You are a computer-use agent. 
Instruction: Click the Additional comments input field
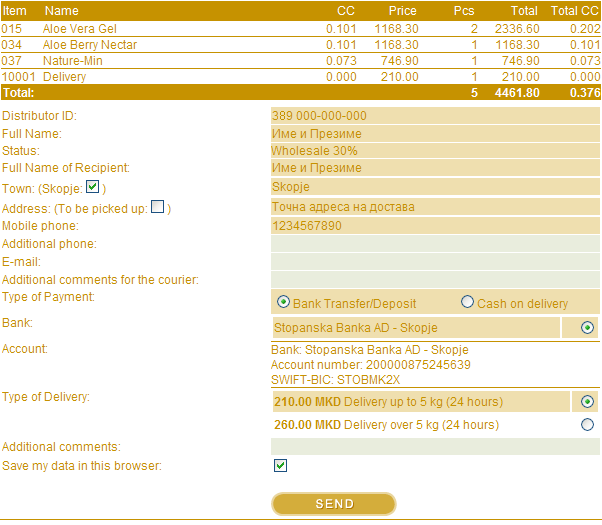435,447
